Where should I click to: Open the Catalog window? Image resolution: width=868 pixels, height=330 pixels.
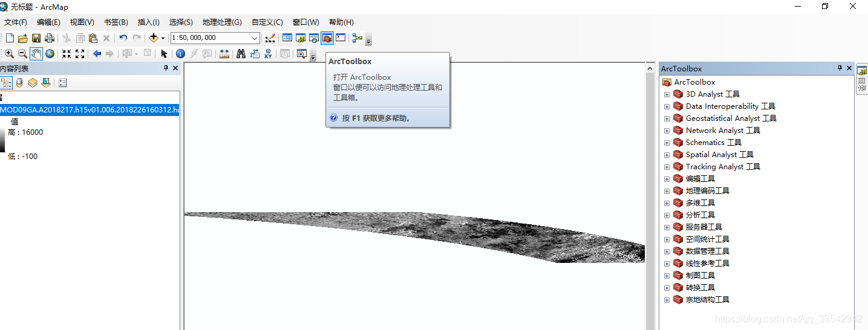tap(301, 38)
